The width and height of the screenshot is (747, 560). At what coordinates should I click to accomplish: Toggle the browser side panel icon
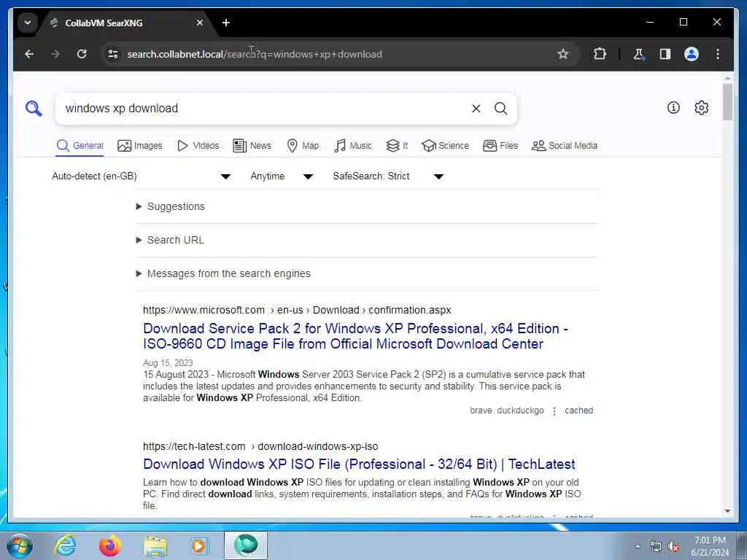pyautogui.click(x=665, y=54)
